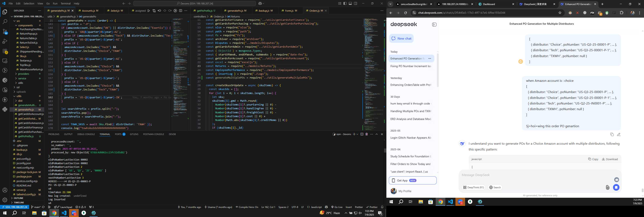Toggle the VS Code bottom panel layout
This screenshot has width=644, height=217.
(x=350, y=3)
